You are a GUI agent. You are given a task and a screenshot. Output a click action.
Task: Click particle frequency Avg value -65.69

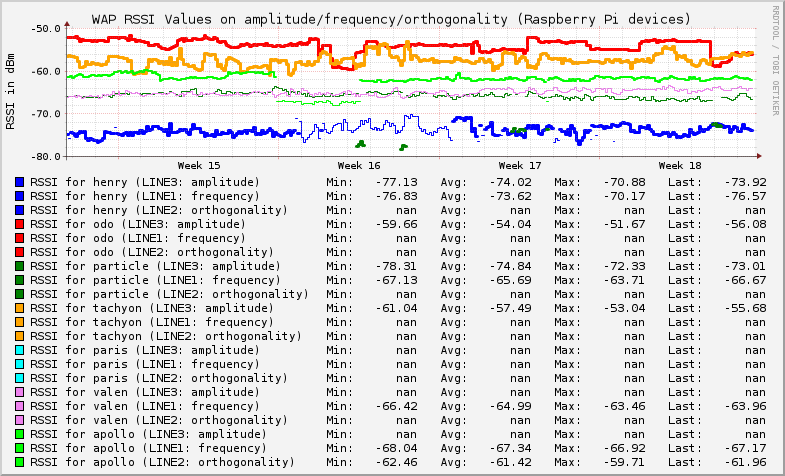point(511,280)
